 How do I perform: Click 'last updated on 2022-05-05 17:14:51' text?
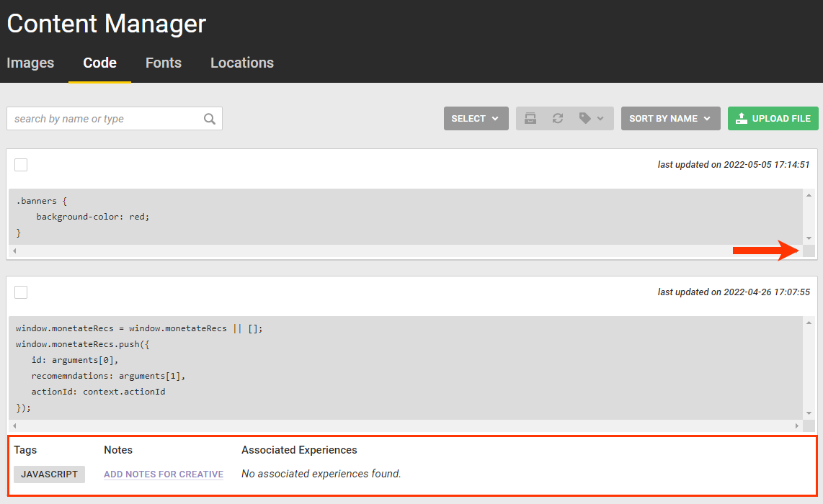pos(734,165)
